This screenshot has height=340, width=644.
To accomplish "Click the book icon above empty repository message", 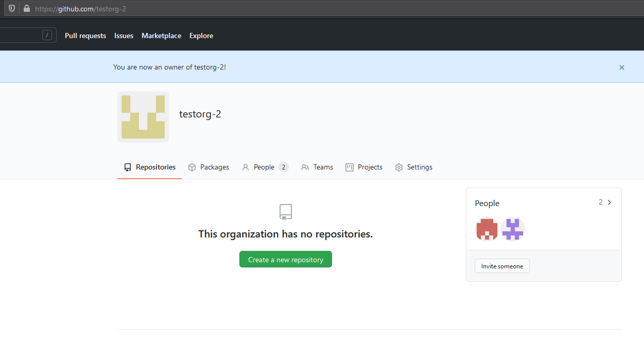I will [x=286, y=212].
